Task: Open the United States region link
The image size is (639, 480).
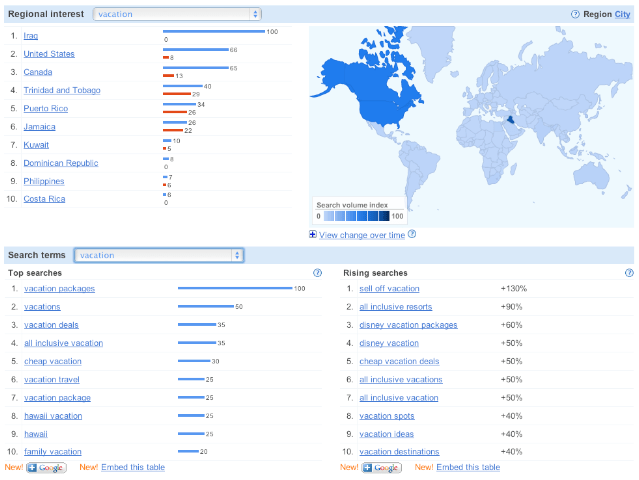Action: [49, 54]
